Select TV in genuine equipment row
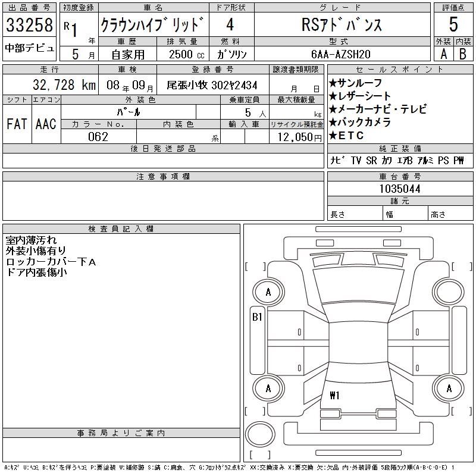This screenshot has width=476, height=476. coord(356,160)
